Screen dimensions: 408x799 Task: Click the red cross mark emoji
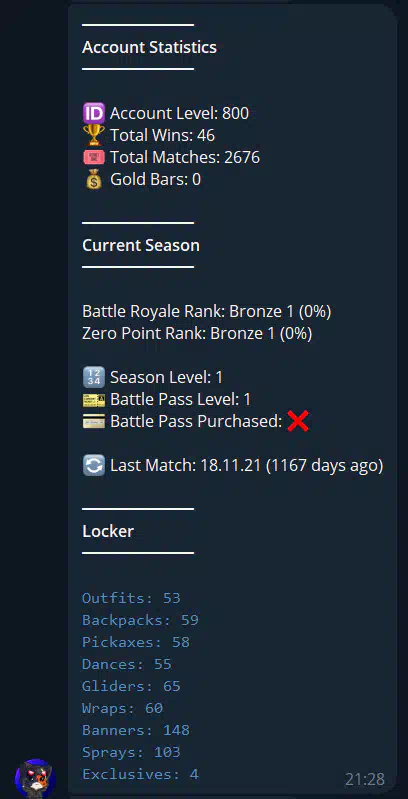[298, 421]
